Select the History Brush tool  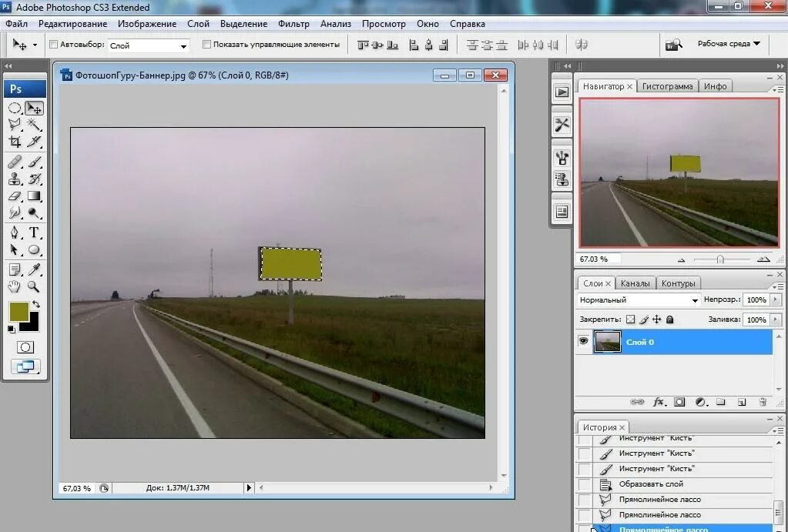click(34, 179)
